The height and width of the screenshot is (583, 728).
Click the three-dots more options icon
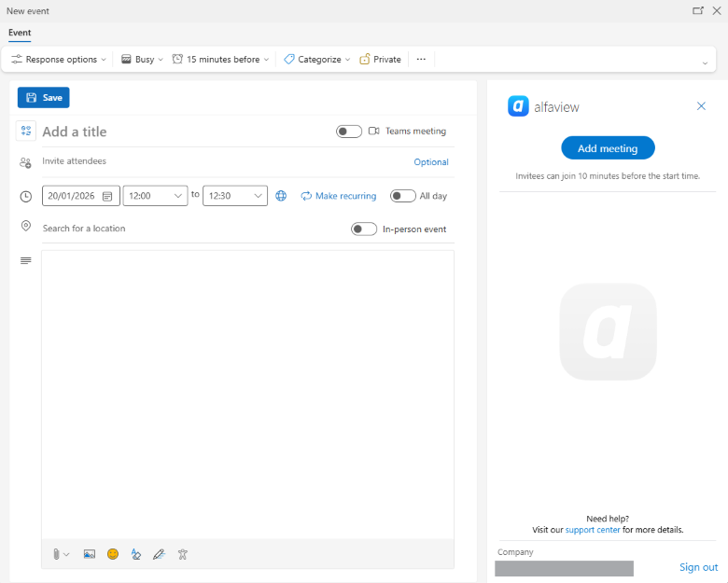421,60
